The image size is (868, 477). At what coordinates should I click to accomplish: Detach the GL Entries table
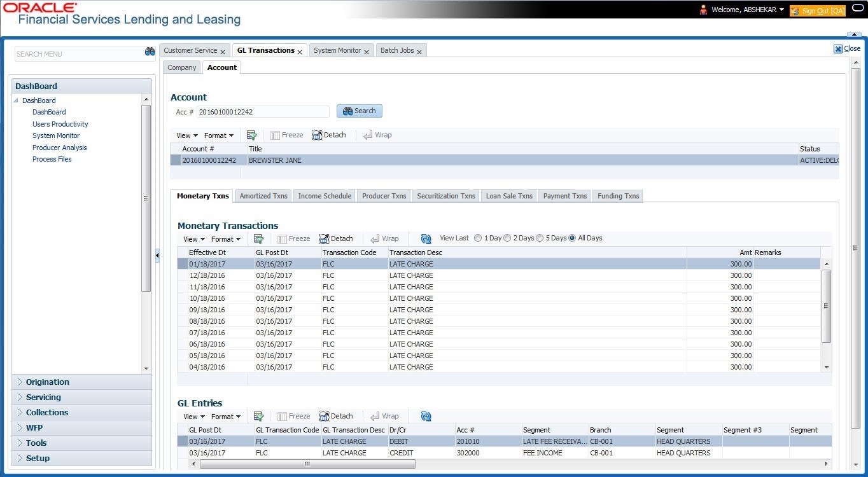tap(336, 416)
